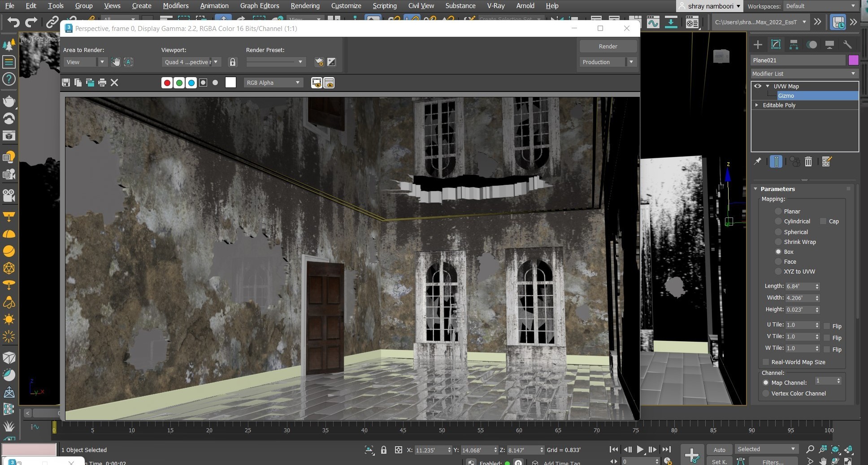Print the rendered image
Image resolution: width=868 pixels, height=465 pixels.
pyautogui.click(x=102, y=83)
